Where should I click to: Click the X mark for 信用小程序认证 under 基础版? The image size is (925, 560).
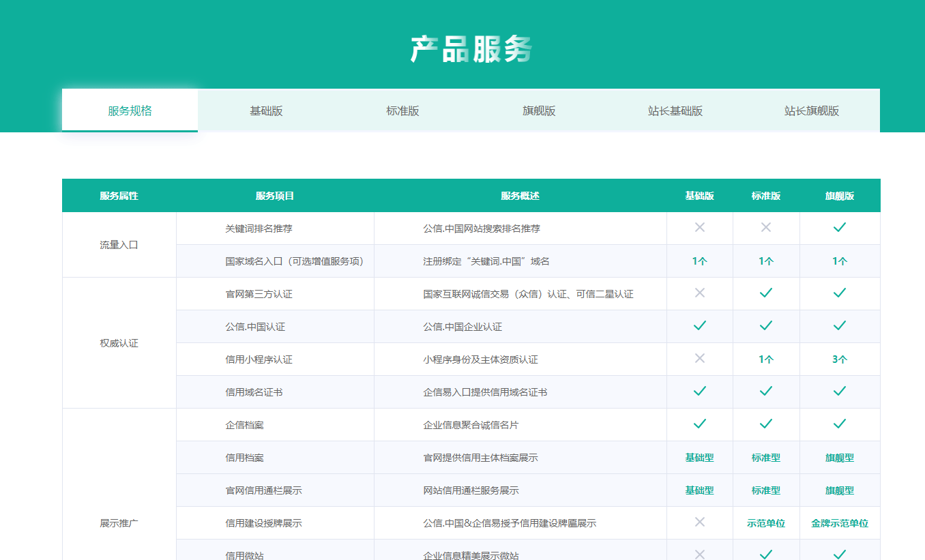click(700, 359)
